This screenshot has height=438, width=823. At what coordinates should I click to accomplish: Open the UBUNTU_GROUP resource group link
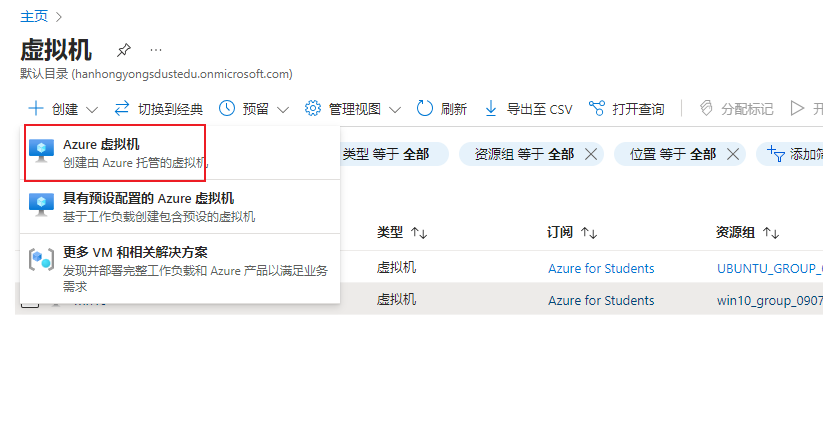point(769,268)
